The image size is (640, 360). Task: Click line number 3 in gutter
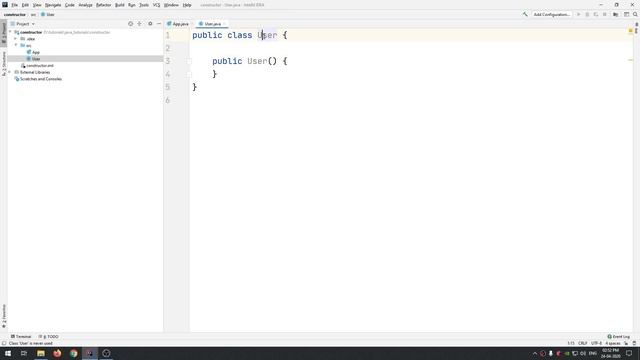tap(168, 61)
